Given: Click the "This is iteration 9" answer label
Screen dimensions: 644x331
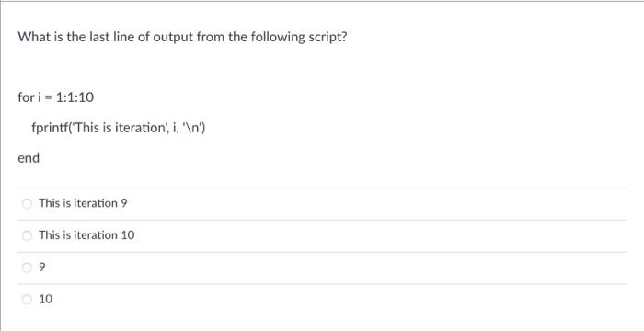Looking at the screenshot, I should (x=83, y=203).
